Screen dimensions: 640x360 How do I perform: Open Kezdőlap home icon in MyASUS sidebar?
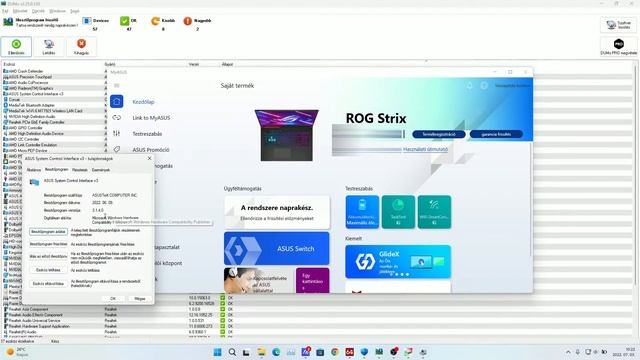[117, 101]
